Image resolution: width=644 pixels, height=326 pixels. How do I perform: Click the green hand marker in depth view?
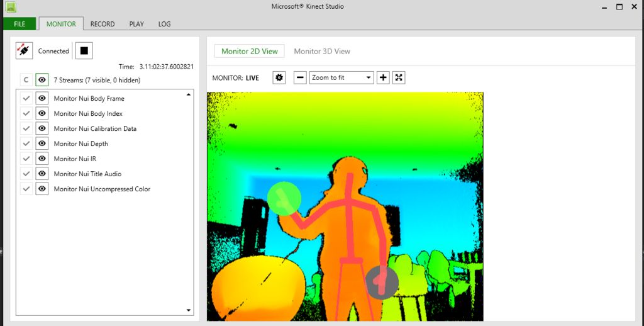click(284, 198)
